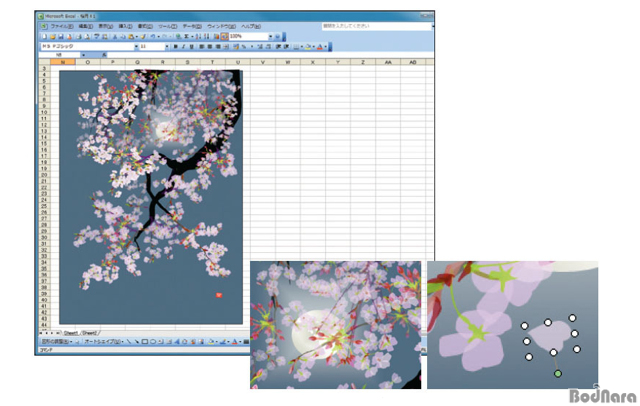Screen dimensions: 640x406
Task: Click the Name Box cell reference field
Action: 60,55
